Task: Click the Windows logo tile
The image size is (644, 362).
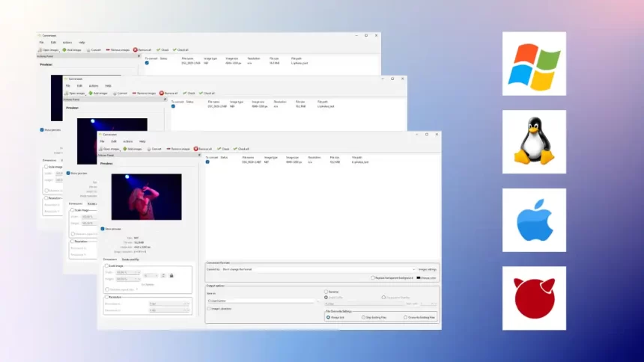Action: [x=534, y=64]
